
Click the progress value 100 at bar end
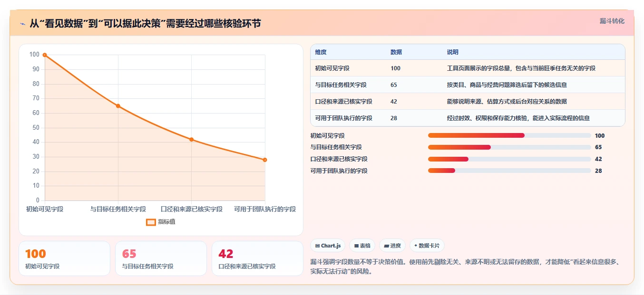click(600, 135)
